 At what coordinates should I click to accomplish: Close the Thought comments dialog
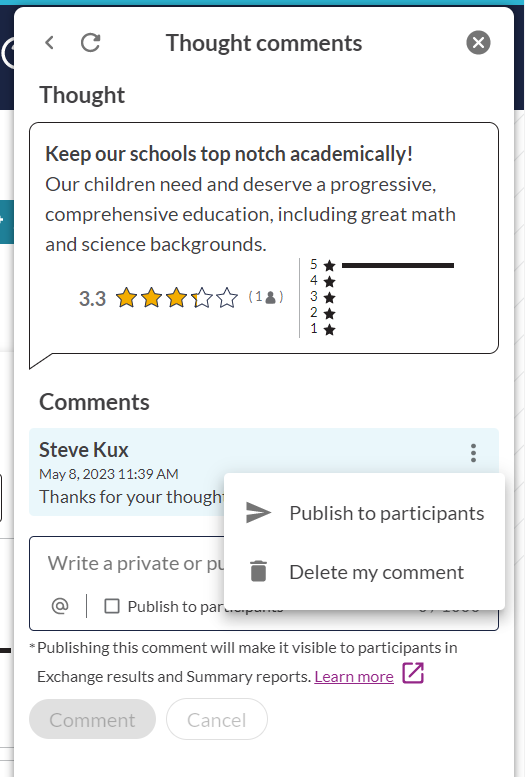[x=478, y=43]
